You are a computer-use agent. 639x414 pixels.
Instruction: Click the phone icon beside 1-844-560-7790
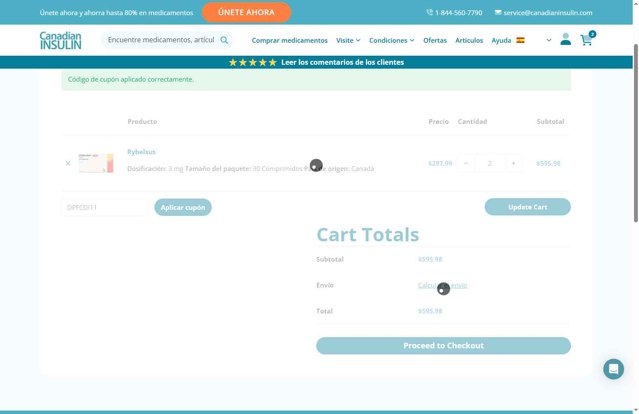point(429,13)
